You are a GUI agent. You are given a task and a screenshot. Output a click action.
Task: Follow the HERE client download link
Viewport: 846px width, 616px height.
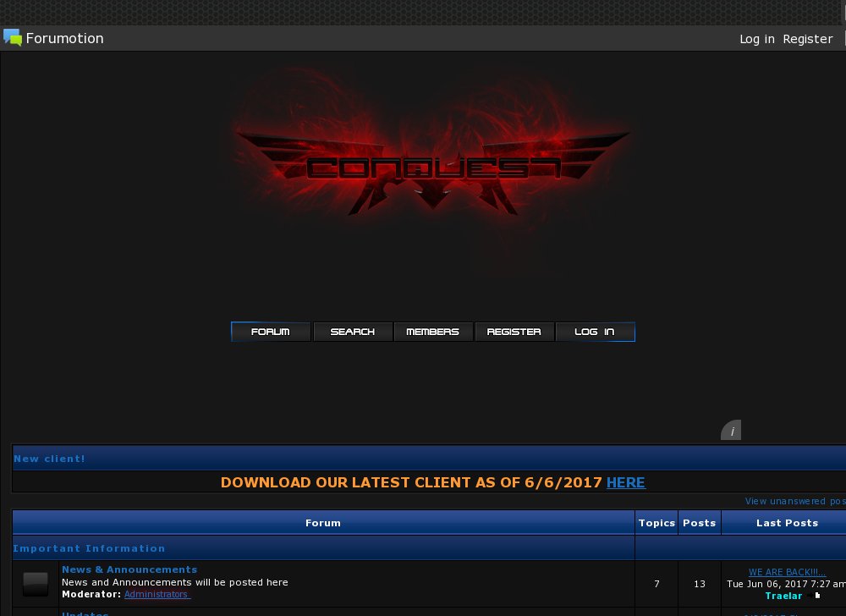(x=625, y=482)
